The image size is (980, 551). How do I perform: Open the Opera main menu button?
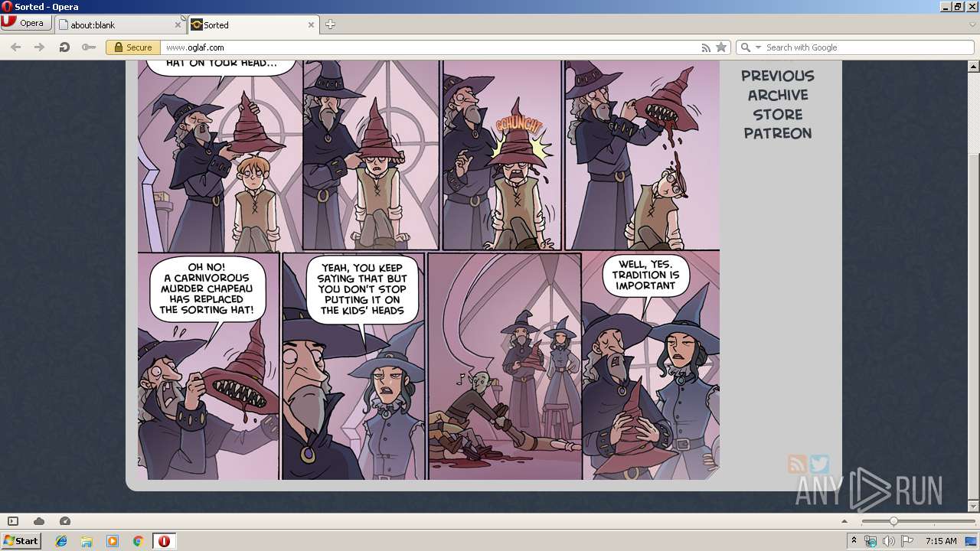pos(25,23)
